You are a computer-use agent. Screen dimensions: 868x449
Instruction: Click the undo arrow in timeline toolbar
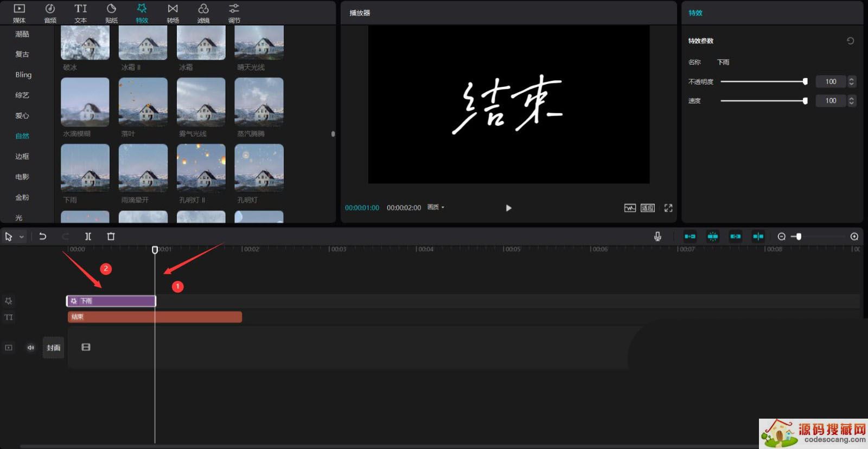[x=43, y=236]
